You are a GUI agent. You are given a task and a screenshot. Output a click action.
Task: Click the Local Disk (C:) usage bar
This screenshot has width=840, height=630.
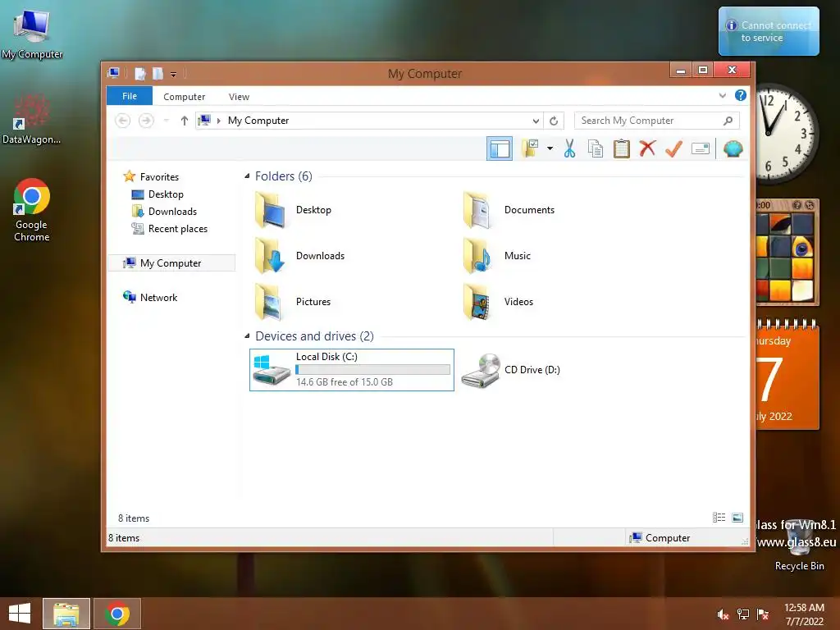[373, 369]
